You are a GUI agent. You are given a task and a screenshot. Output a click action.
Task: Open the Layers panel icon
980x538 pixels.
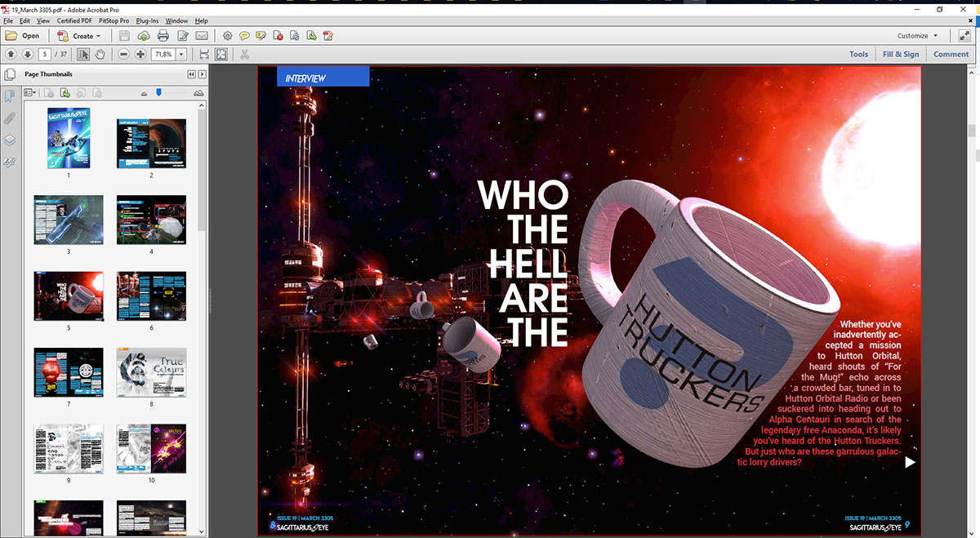click(x=10, y=140)
